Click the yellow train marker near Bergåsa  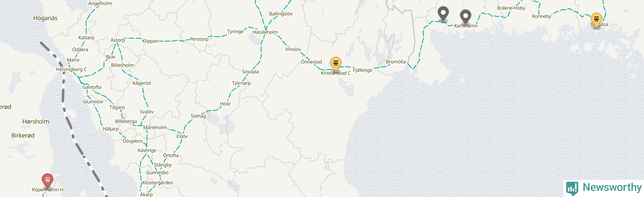click(x=596, y=20)
